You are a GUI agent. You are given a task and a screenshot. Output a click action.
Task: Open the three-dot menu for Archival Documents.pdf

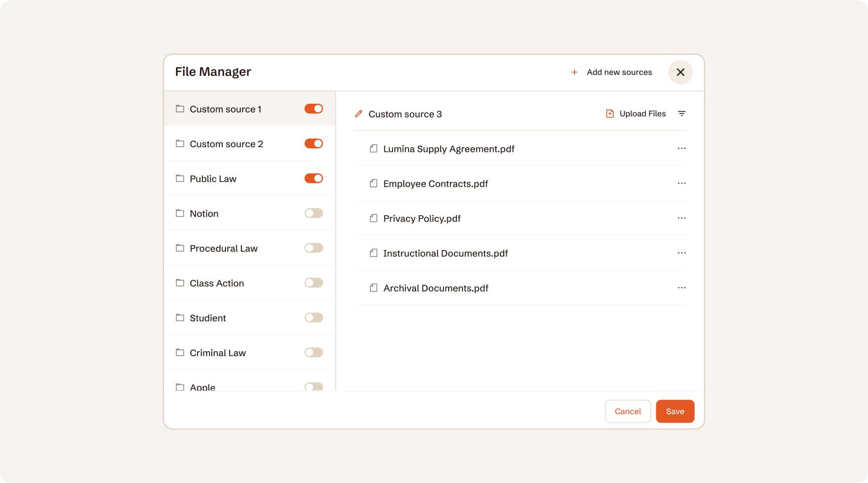tap(682, 288)
